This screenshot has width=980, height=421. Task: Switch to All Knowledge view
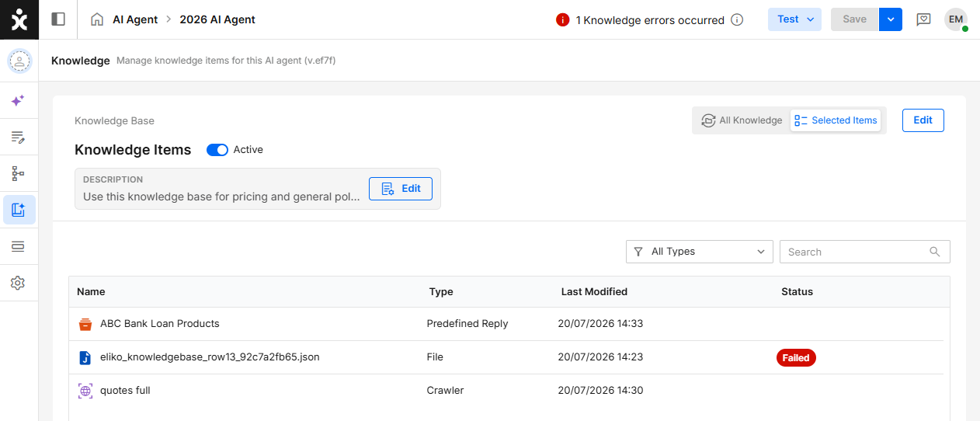click(742, 120)
